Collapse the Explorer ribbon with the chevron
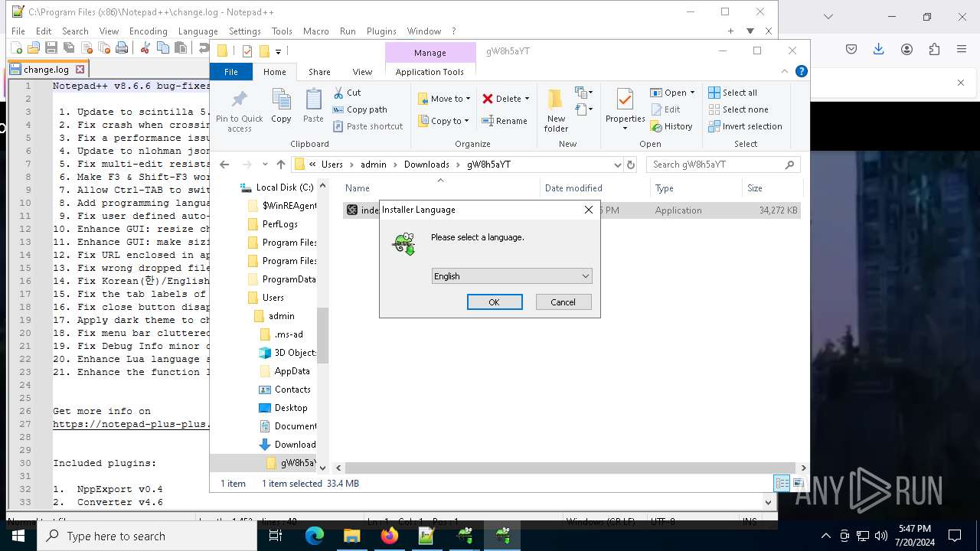Image resolution: width=980 pixels, height=551 pixels. 784,71
